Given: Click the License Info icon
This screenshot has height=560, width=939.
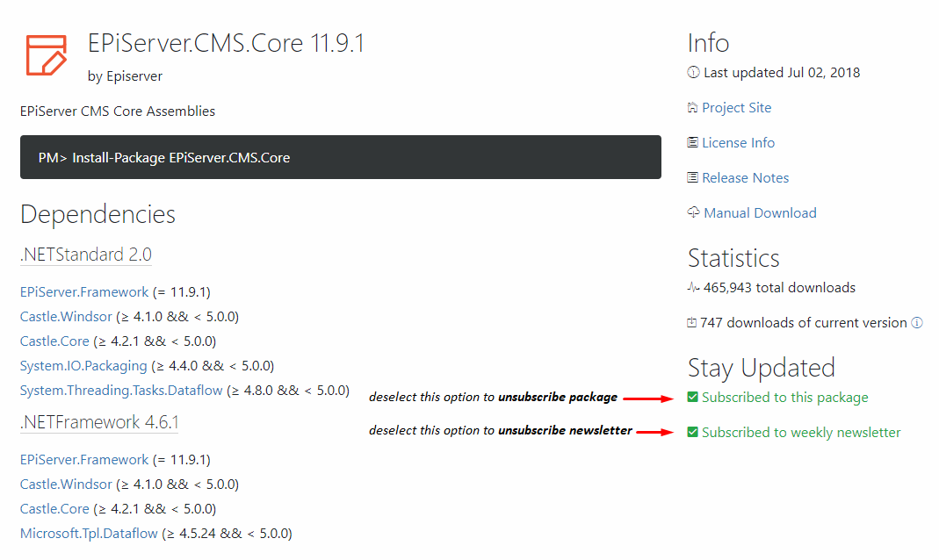Looking at the screenshot, I should pyautogui.click(x=693, y=143).
